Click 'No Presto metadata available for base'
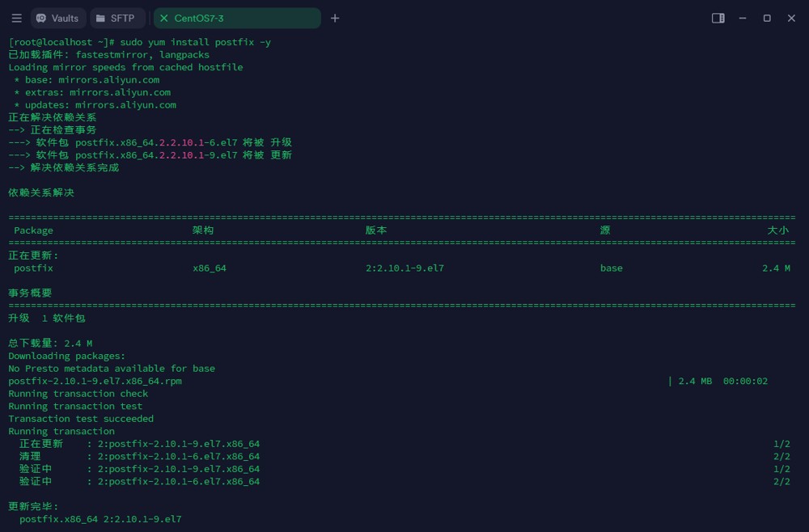 coord(112,369)
